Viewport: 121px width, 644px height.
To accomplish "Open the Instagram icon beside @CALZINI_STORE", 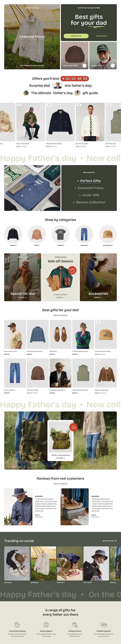I will (116, 541).
